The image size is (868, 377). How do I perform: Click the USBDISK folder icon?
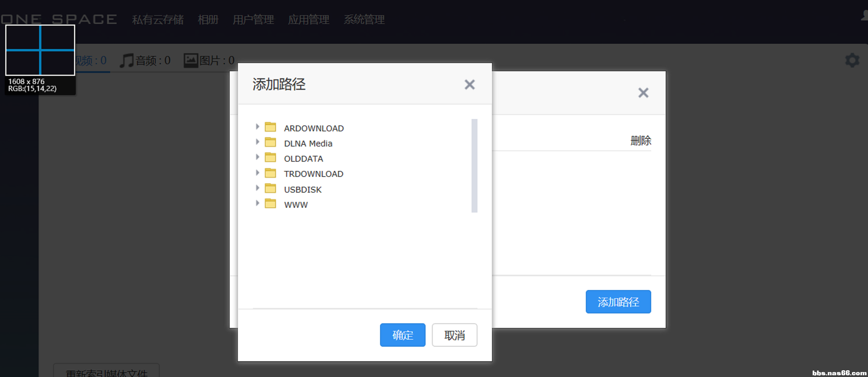pyautogui.click(x=270, y=188)
